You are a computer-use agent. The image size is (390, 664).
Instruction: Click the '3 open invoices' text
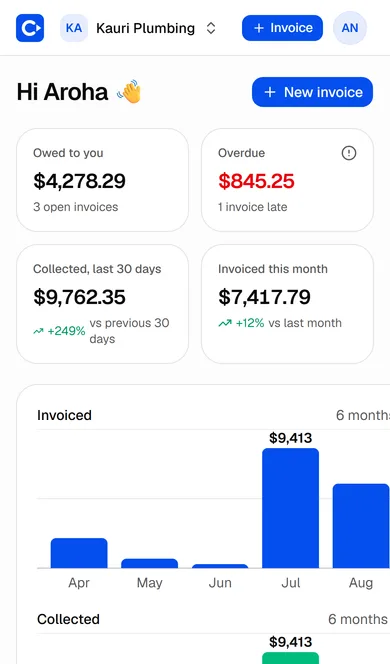(x=76, y=207)
